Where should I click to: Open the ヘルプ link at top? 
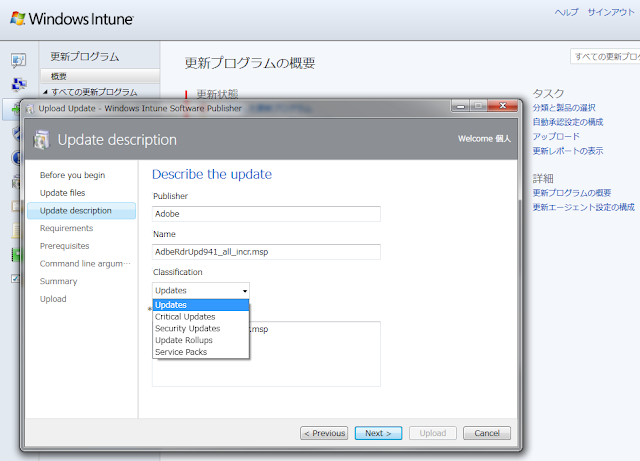(566, 12)
